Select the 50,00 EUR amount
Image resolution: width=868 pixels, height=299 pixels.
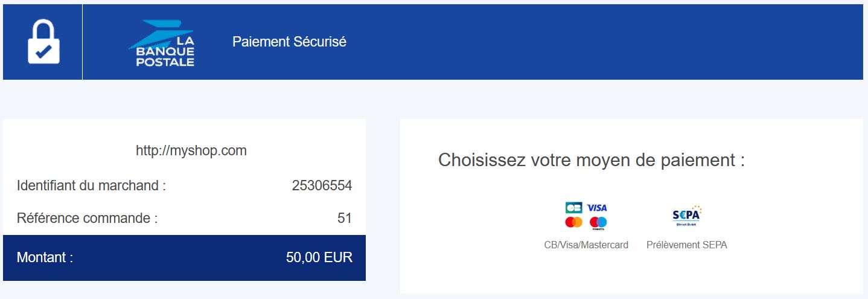[319, 257]
